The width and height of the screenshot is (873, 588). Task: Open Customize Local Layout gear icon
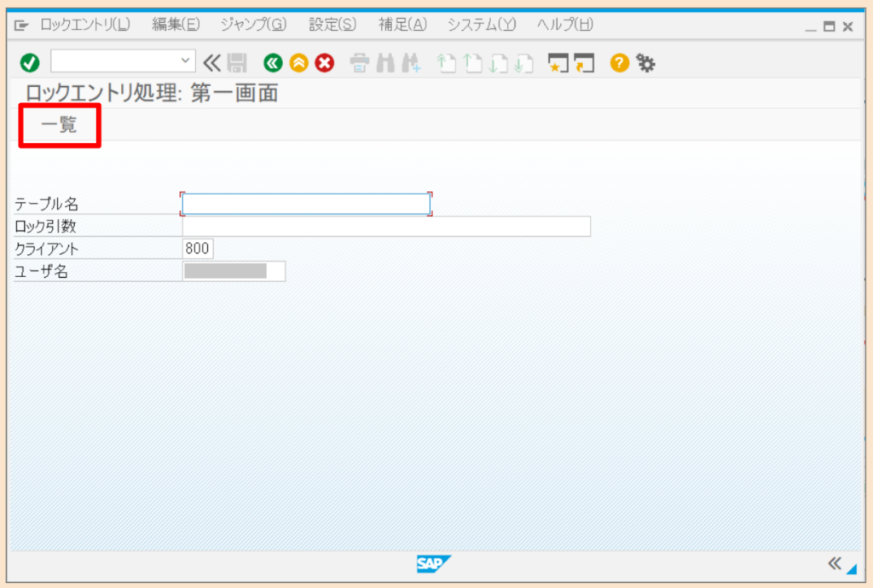[645, 63]
